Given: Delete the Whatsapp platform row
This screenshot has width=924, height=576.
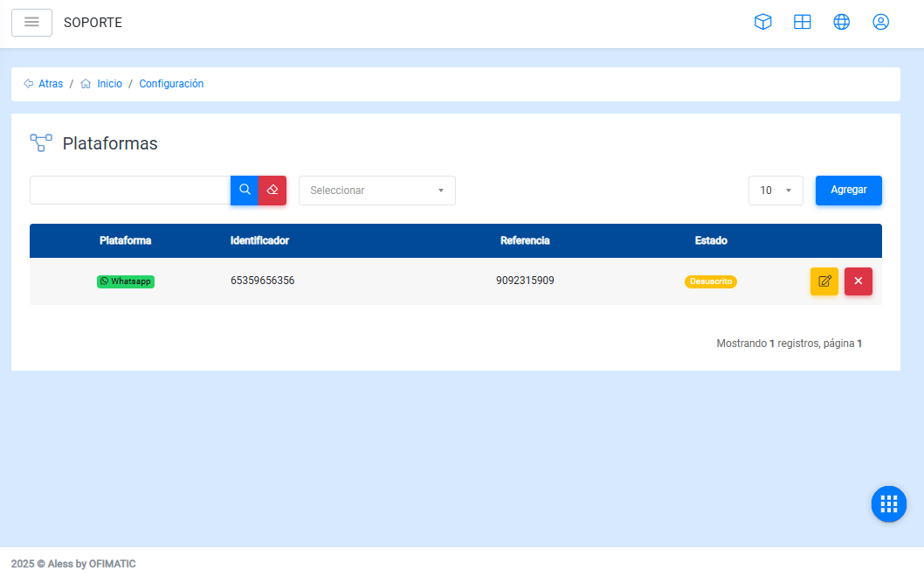Looking at the screenshot, I should (x=858, y=281).
